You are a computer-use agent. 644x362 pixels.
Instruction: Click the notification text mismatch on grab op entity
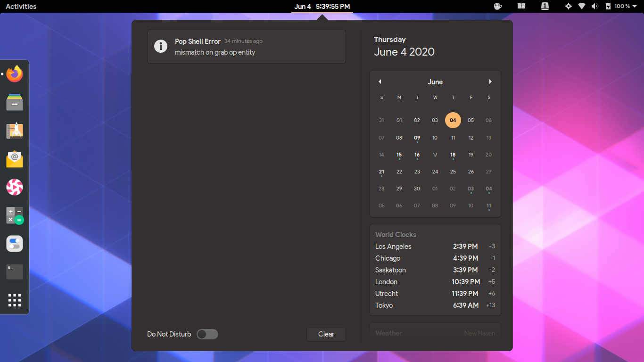[215, 52]
